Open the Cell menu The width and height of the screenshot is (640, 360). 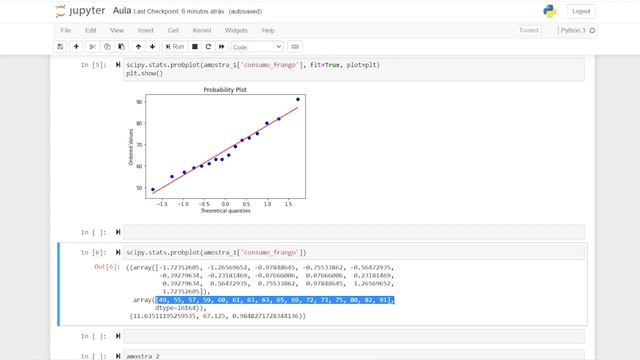(173, 30)
